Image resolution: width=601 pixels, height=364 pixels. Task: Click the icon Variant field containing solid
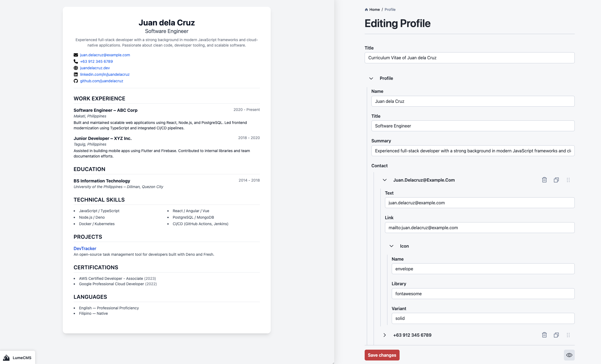tap(483, 318)
